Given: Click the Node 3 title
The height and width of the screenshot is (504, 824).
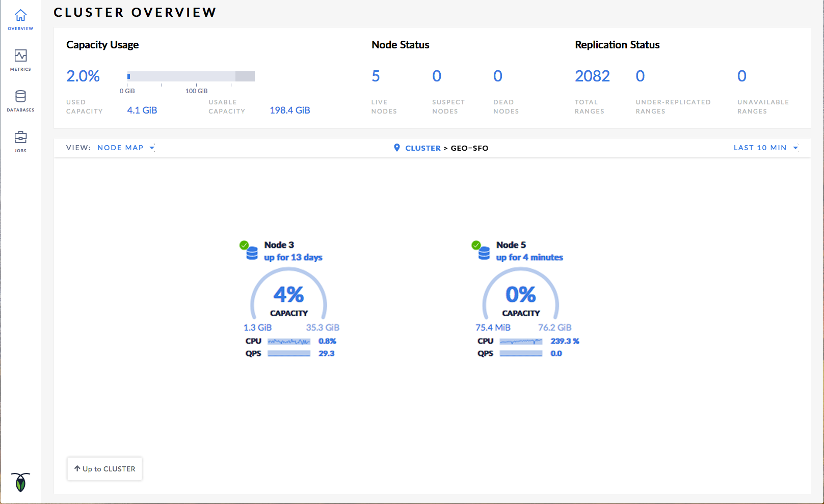Looking at the screenshot, I should (279, 245).
